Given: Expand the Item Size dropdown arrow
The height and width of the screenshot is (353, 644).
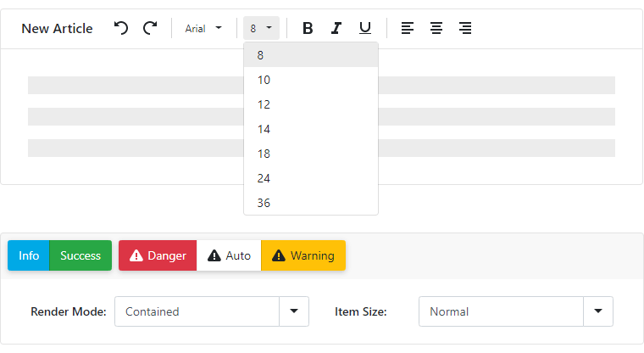Looking at the screenshot, I should tap(598, 311).
